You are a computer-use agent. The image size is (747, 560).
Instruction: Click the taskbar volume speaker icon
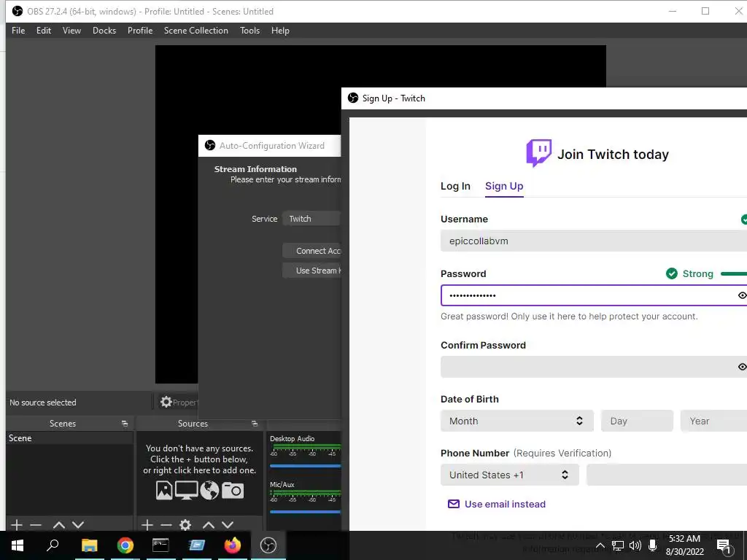635,545
